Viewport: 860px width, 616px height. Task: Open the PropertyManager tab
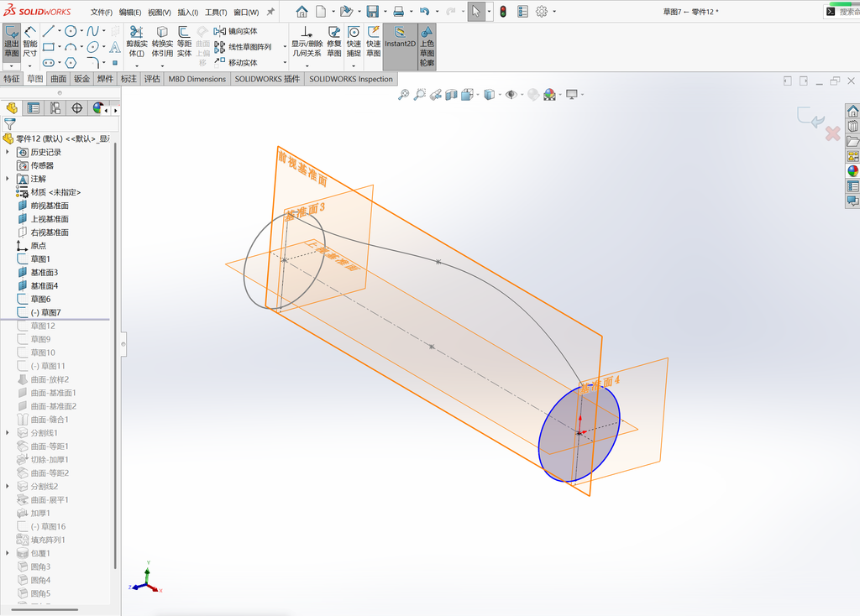tap(34, 108)
